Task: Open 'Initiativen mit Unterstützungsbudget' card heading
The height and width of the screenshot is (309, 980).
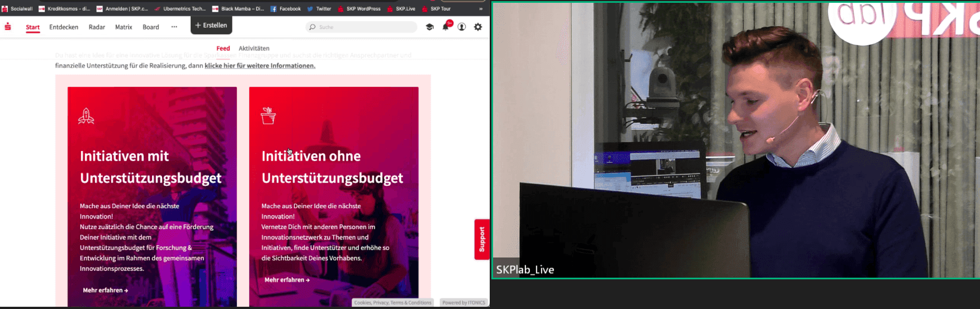Action: coord(151,167)
